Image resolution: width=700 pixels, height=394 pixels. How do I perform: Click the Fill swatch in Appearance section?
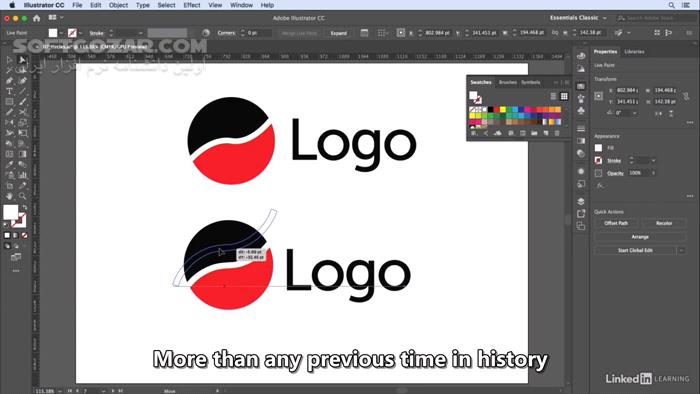pos(598,148)
